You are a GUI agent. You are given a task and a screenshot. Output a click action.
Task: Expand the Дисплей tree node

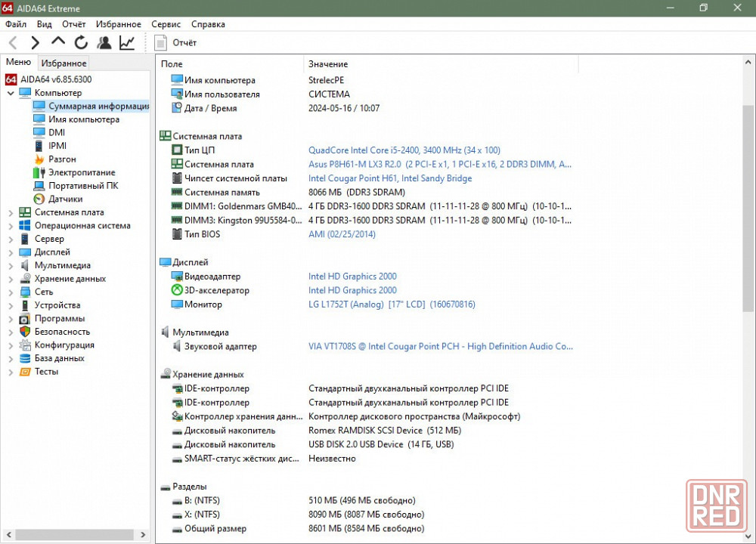coord(11,252)
